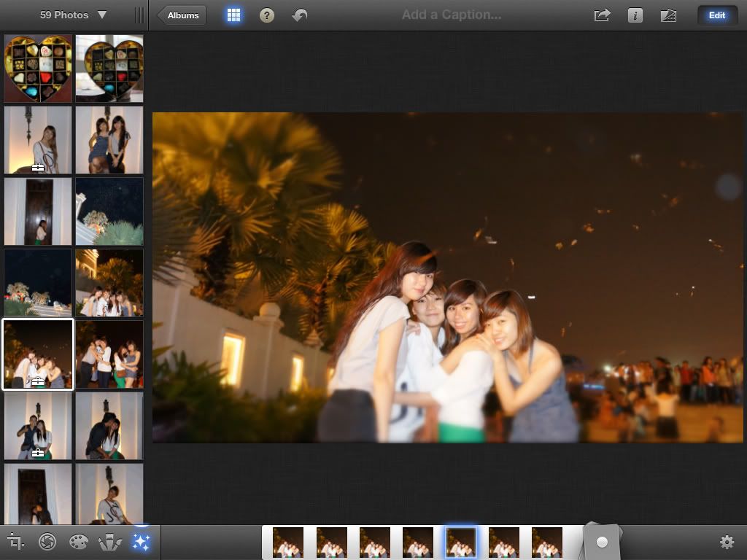Open the heart-shaped chocolate box thumbnail

[38, 69]
